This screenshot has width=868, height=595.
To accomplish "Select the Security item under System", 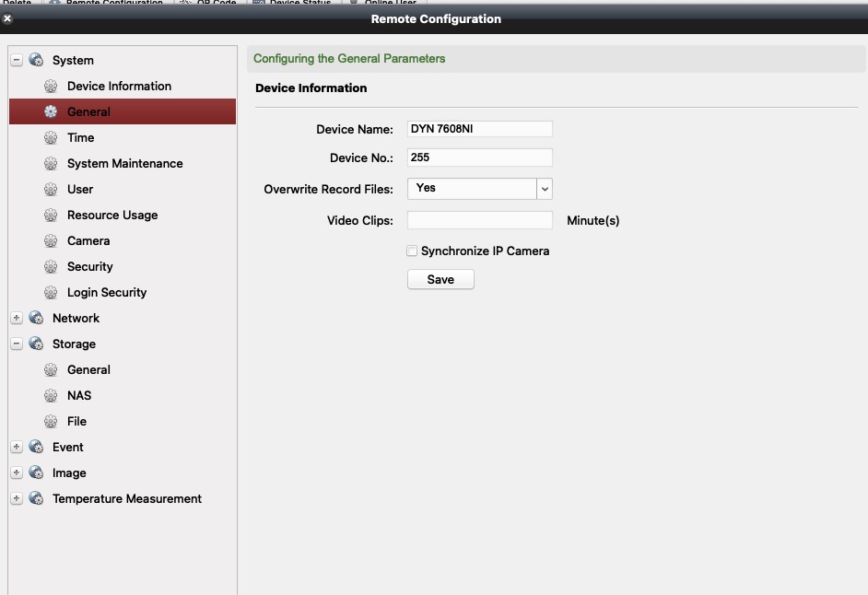I will coord(90,267).
